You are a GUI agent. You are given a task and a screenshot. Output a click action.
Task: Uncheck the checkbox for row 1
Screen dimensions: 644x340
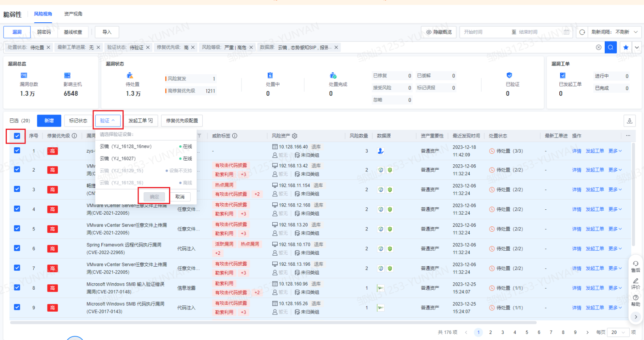[17, 151]
